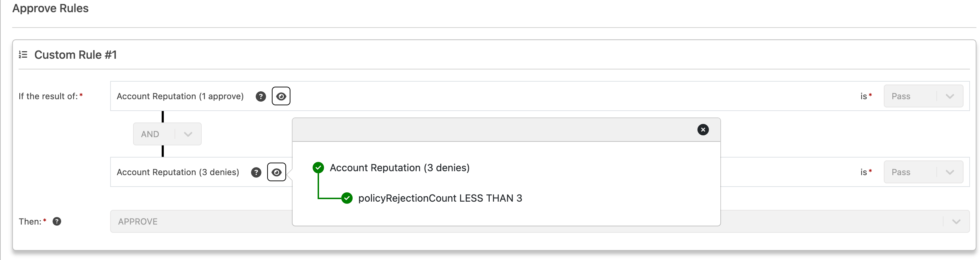Image resolution: width=980 pixels, height=260 pixels.
Task: Click the Custom Rule #1 heading
Action: coord(75,55)
